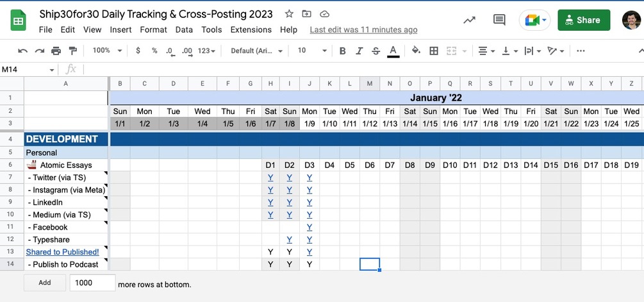Toggle italic formatting
The height and width of the screenshot is (302, 644).
pos(359,51)
